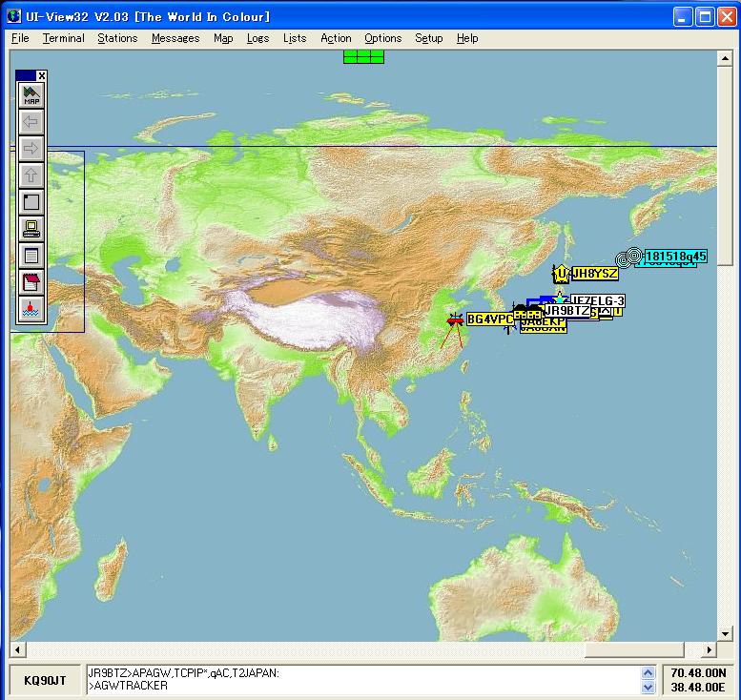Click the KQ90JT grid locator button
The image size is (741, 700).
(x=45, y=681)
